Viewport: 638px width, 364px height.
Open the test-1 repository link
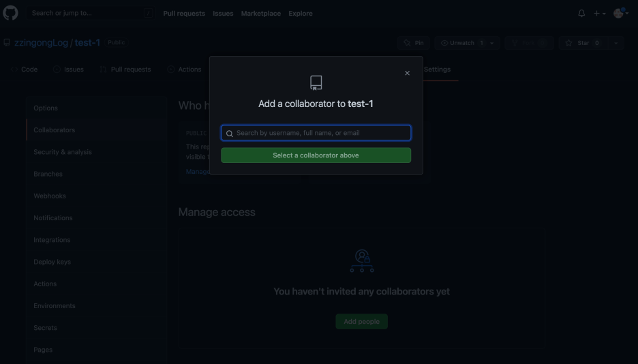87,43
